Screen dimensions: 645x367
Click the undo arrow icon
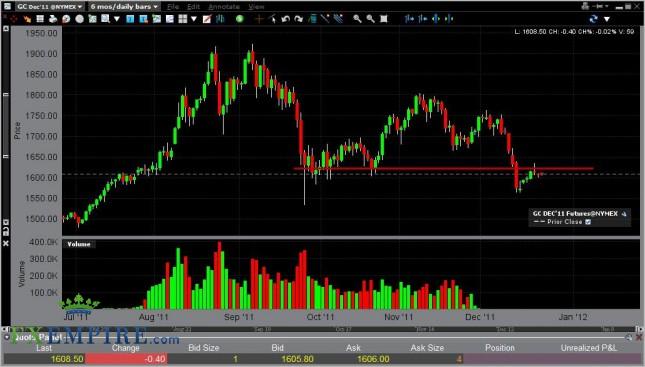coord(285,19)
